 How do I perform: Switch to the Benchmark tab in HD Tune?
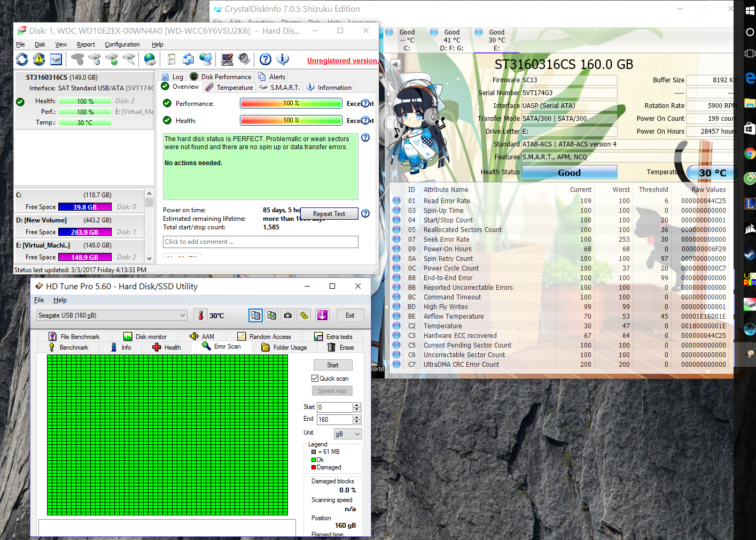68,347
